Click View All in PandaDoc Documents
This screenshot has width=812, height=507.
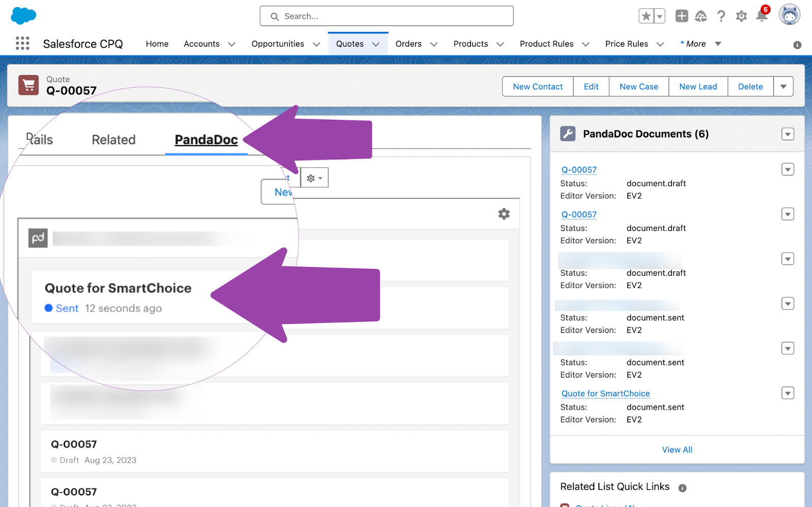pyautogui.click(x=677, y=450)
